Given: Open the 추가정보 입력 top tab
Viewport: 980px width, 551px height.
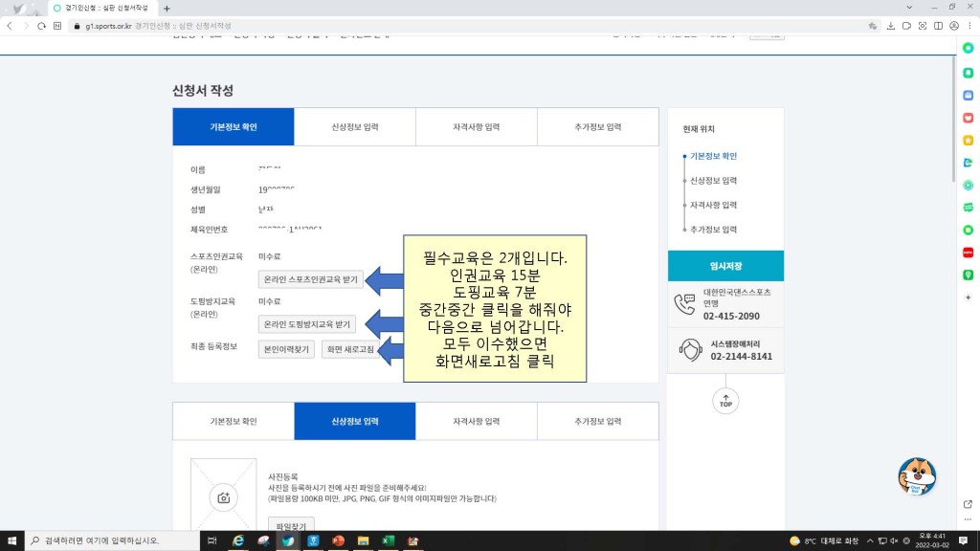Looking at the screenshot, I should (x=597, y=126).
